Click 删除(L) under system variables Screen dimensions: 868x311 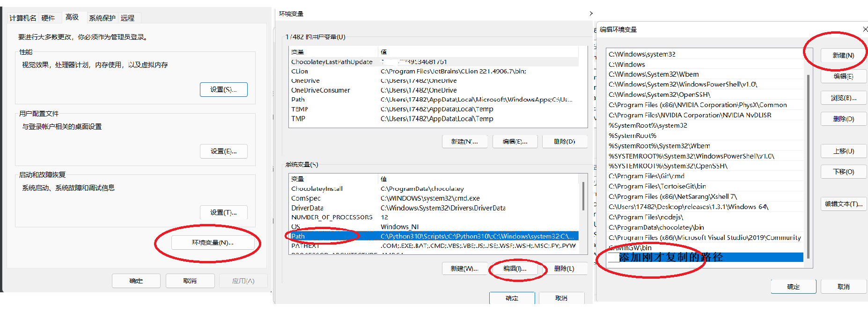pyautogui.click(x=565, y=268)
